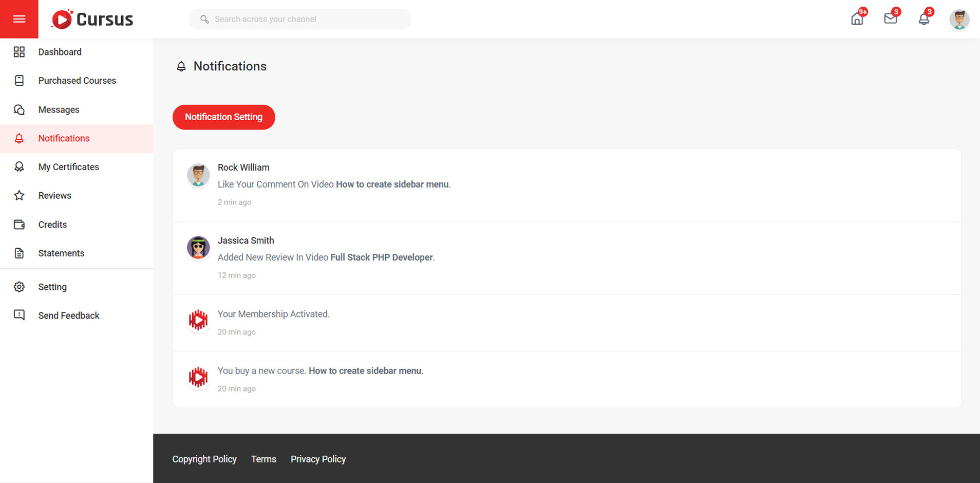Open the bell notifications icon in header
Screen dimensions: 980x483
[924, 20]
